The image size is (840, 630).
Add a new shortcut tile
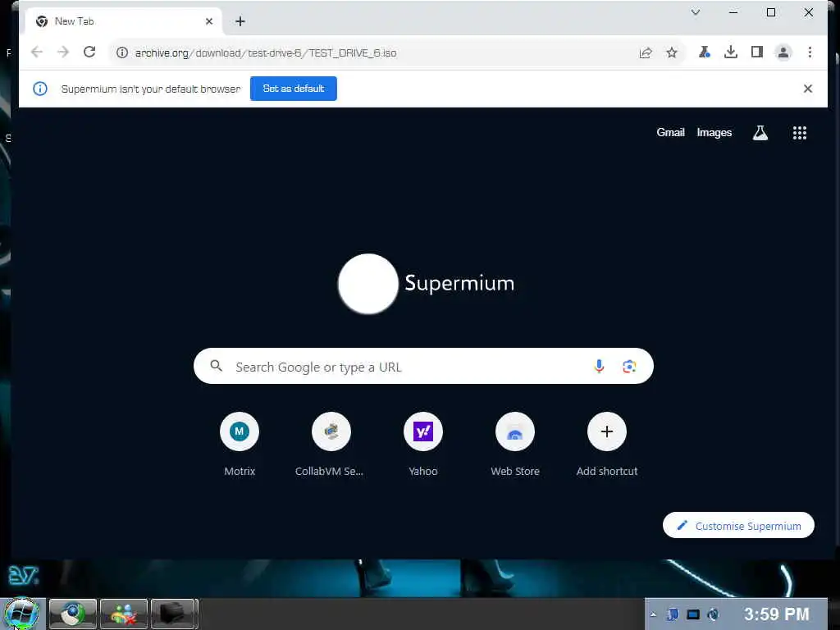(x=607, y=431)
